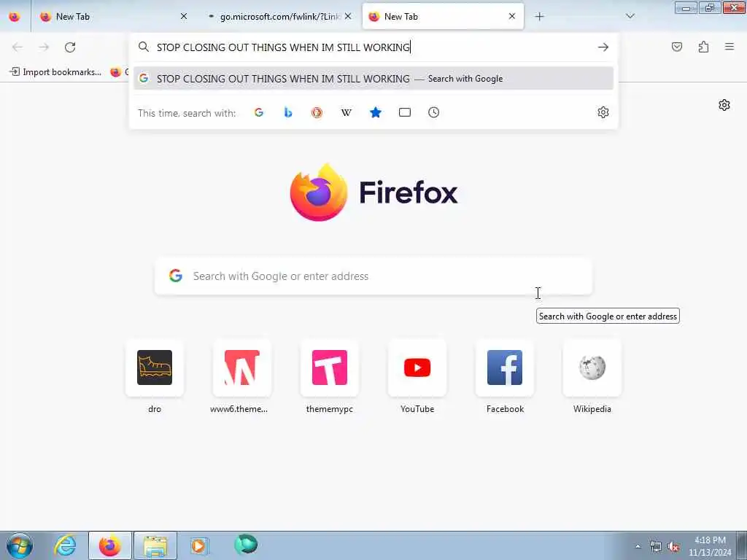Switch to the go.microsoft.com tab
The width and height of the screenshot is (747, 560).
click(279, 17)
